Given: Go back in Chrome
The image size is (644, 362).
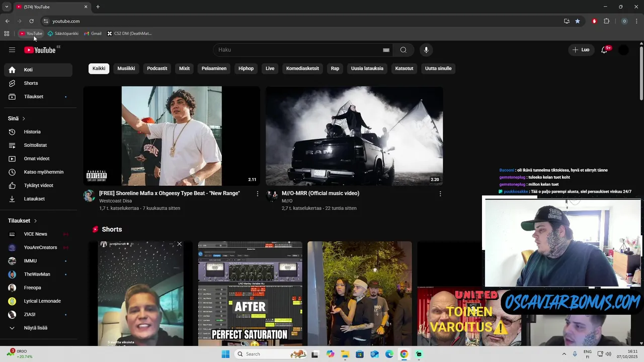Looking at the screenshot, I should (x=7, y=21).
